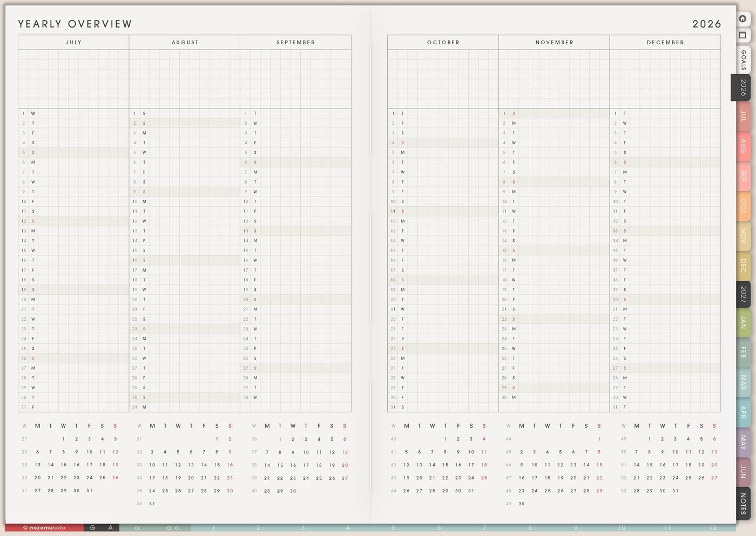The height and width of the screenshot is (536, 756).
Task: Open the DECEMBER column header
Action: point(665,42)
